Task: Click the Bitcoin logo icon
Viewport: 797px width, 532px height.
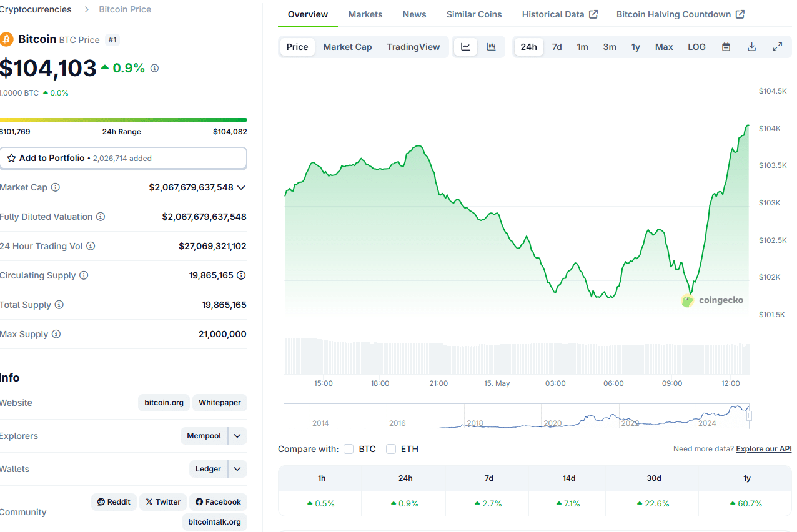Action: [x=6, y=39]
